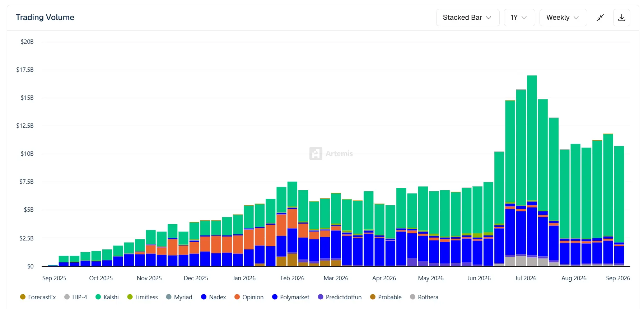This screenshot has width=644, height=309.
Task: Click the Dec 2025 x-axis label
Action: (x=196, y=278)
